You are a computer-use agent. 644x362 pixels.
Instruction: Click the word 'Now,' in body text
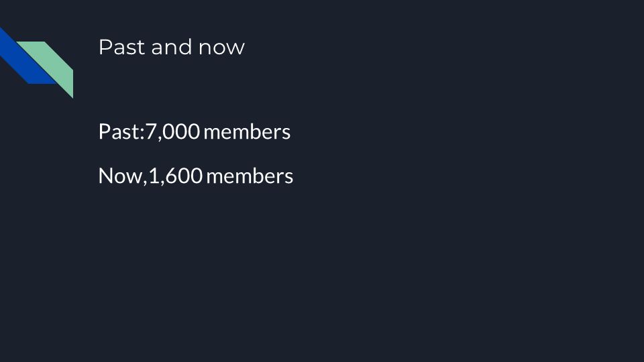click(123, 176)
